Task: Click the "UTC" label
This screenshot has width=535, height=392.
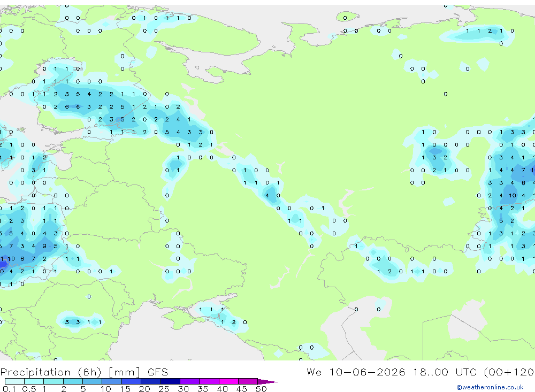Action: coord(466,372)
